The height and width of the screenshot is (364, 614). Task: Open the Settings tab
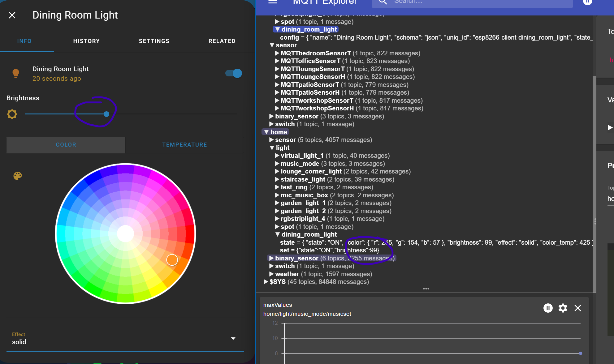point(154,41)
